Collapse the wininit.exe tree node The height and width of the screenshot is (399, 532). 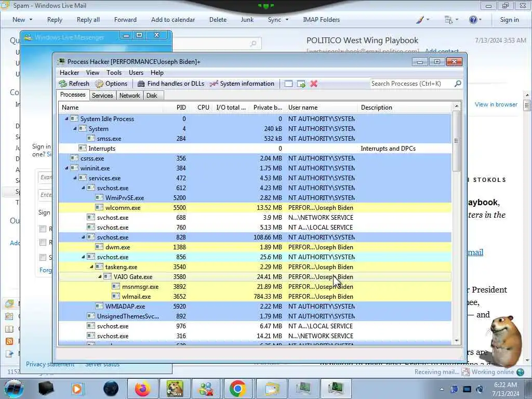[66, 168]
